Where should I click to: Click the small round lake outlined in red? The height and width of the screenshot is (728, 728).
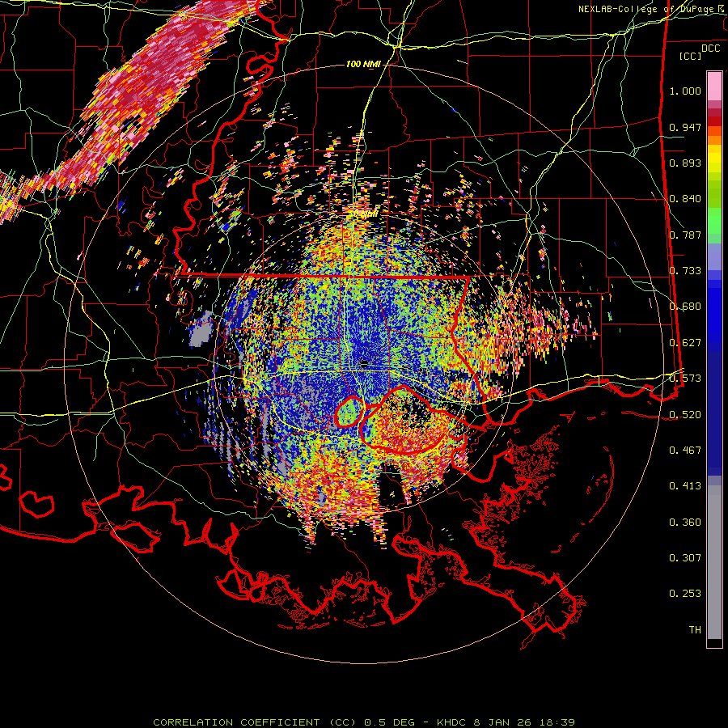[x=349, y=412]
